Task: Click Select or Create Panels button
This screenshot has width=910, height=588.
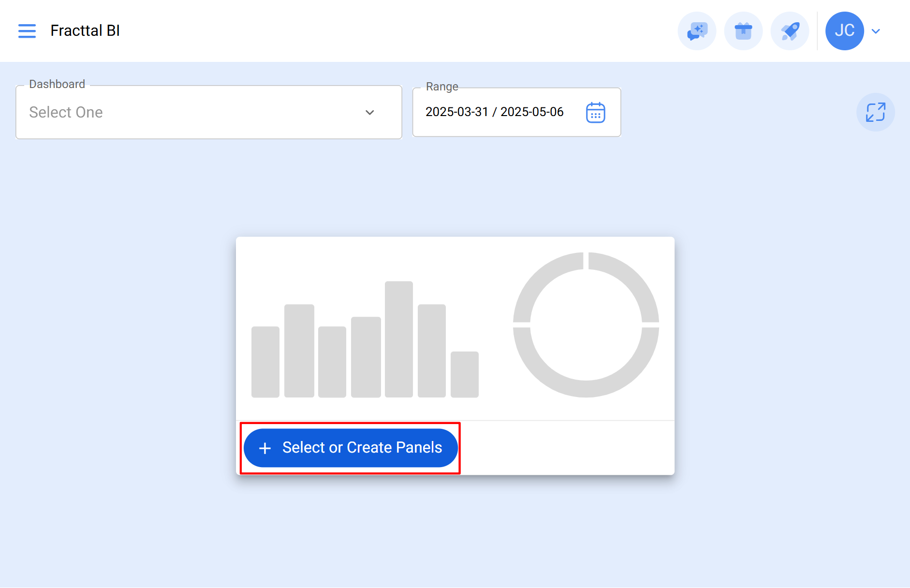Action: [351, 448]
